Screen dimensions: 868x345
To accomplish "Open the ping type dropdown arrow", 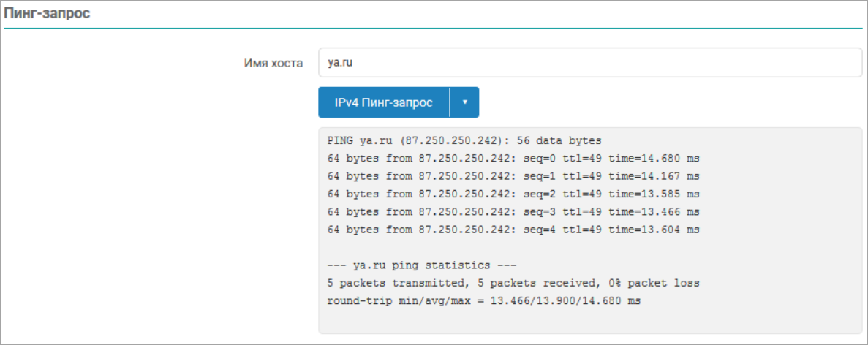I will tap(464, 102).
